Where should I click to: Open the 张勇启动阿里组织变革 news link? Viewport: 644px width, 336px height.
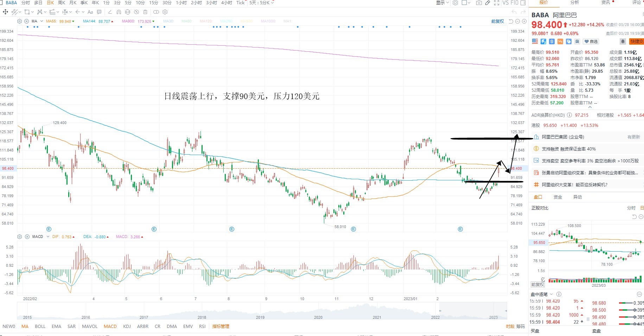pyautogui.click(x=590, y=173)
